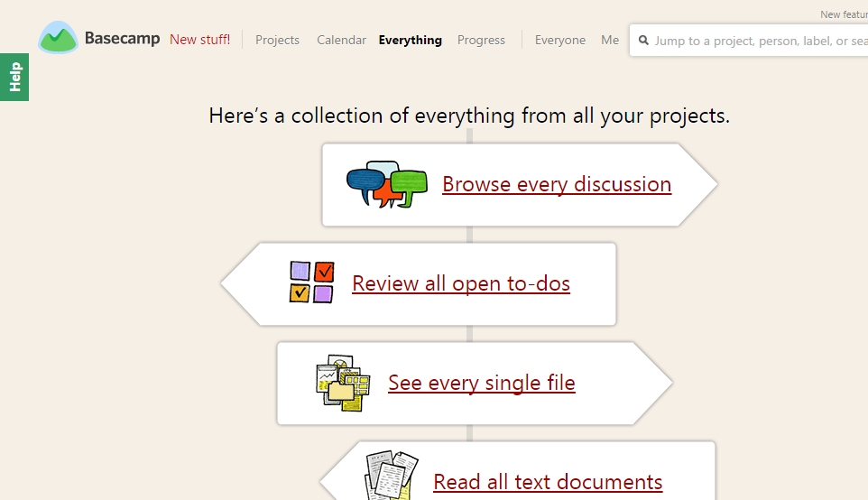View the Everyone section
The image size is (868, 500).
point(560,40)
